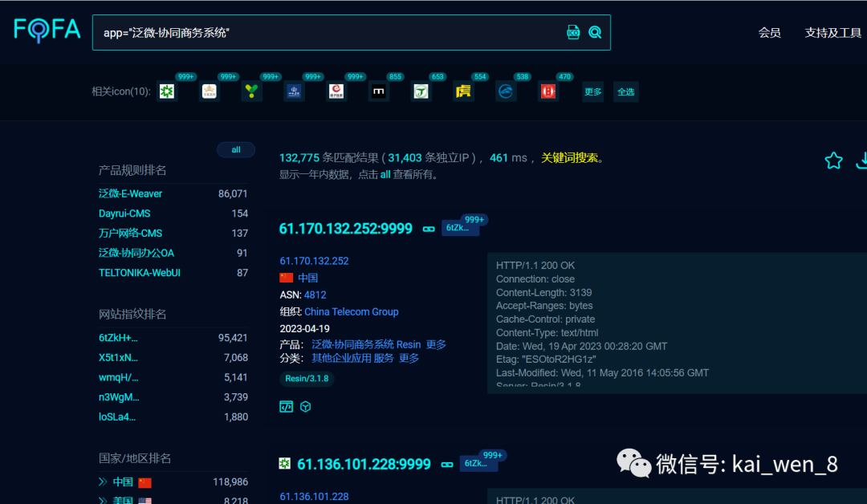
Task: Open the 会员 menu
Action: [769, 33]
